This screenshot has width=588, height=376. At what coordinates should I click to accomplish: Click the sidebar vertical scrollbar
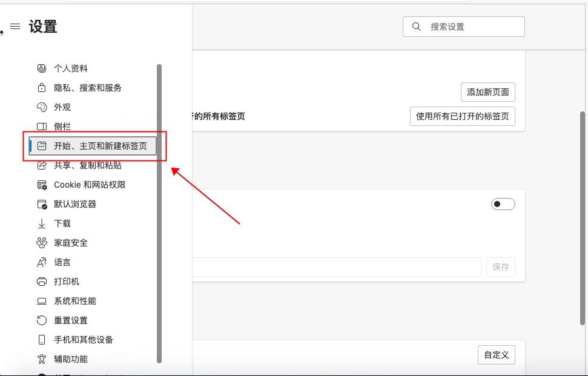coord(159,212)
